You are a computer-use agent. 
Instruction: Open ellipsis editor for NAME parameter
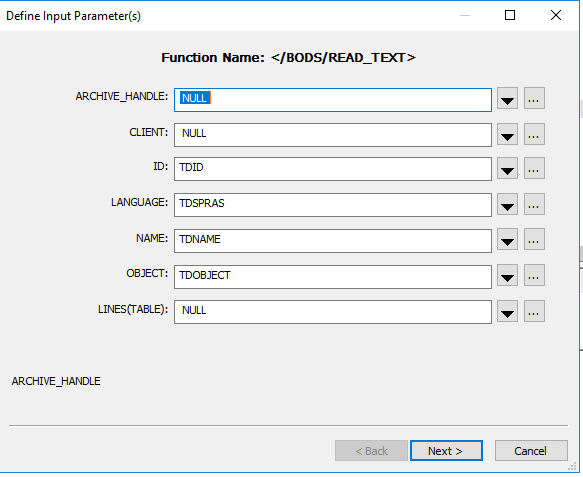[534, 239]
